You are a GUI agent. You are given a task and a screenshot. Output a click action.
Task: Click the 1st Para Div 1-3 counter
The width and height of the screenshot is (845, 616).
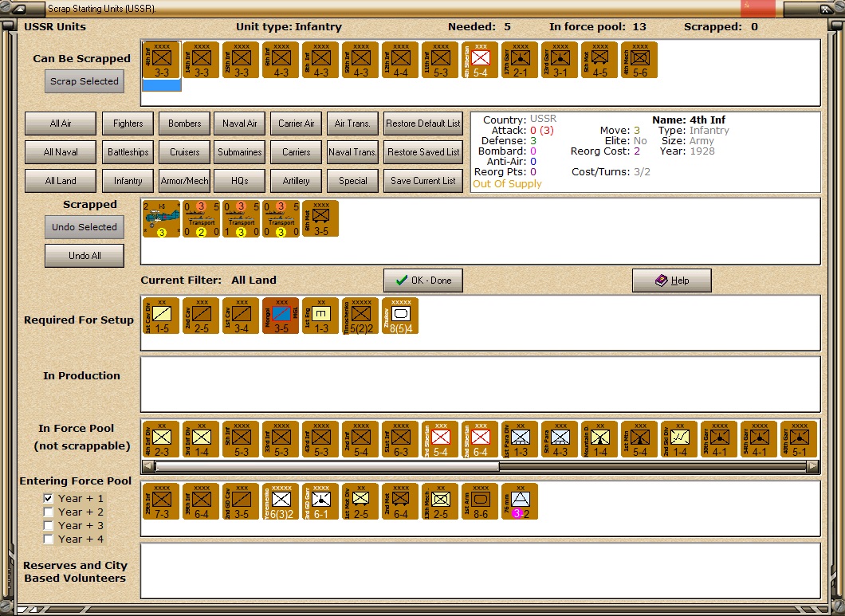click(521, 439)
